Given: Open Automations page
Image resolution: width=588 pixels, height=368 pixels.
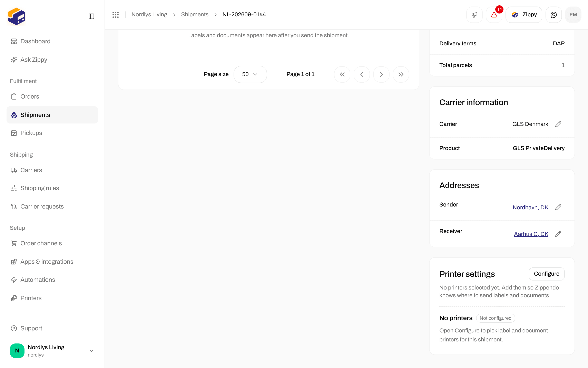Looking at the screenshot, I should click(x=52, y=280).
